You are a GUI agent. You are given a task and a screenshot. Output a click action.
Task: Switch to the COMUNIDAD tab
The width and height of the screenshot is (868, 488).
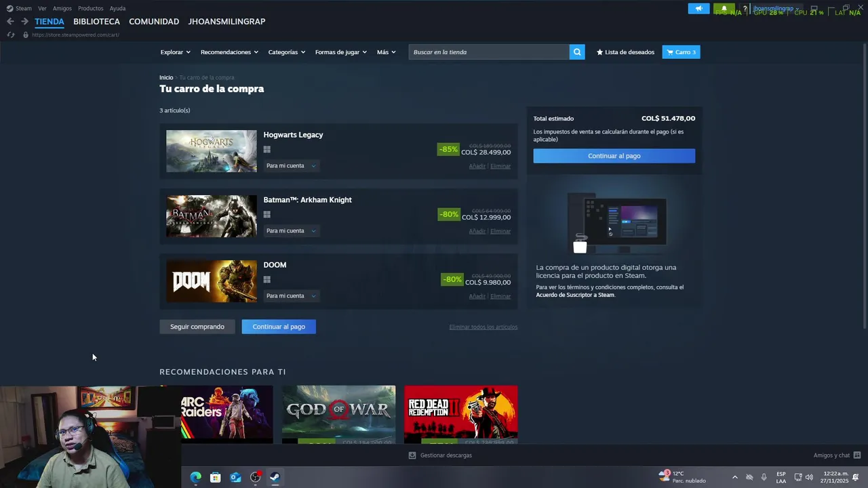(x=154, y=22)
